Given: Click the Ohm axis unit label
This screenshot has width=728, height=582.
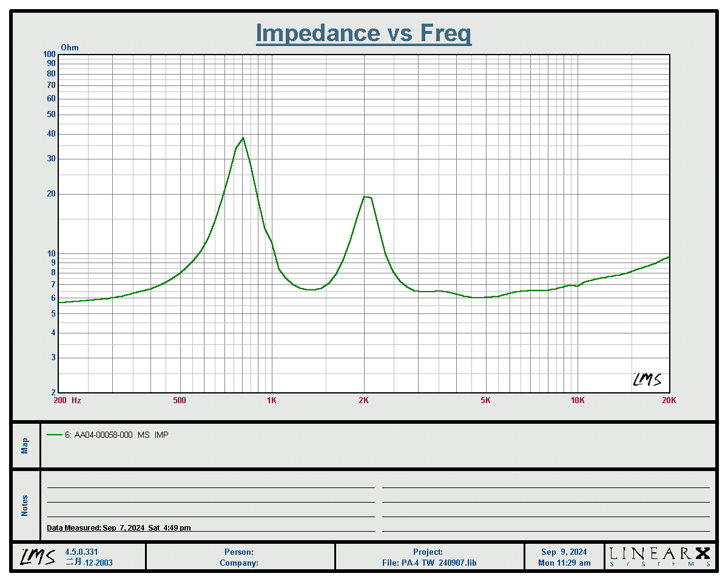Looking at the screenshot, I should point(70,47).
